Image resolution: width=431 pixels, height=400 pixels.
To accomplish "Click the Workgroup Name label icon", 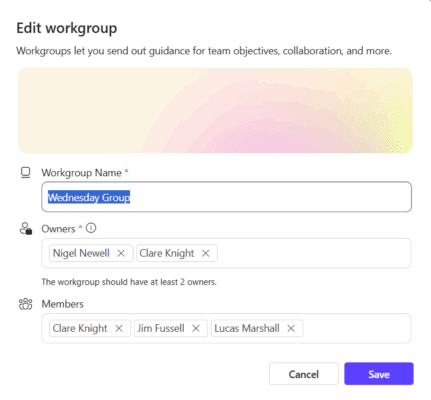I will click(x=25, y=173).
